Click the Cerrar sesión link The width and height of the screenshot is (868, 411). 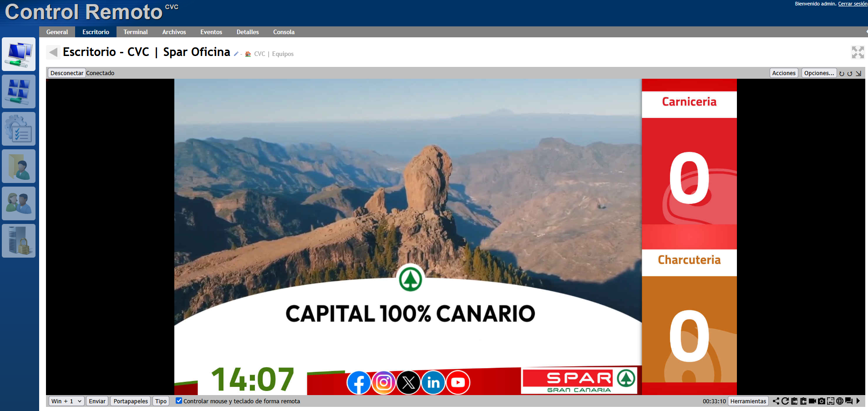click(x=852, y=4)
